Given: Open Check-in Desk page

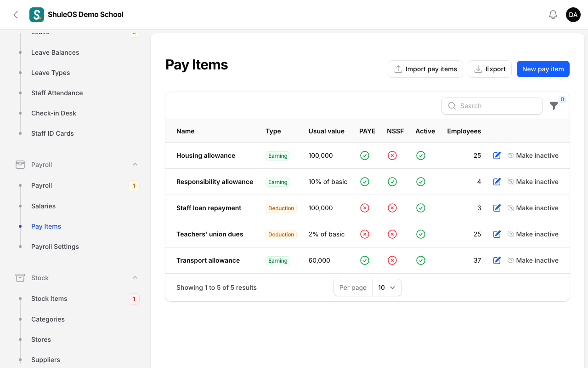Looking at the screenshot, I should 54,113.
